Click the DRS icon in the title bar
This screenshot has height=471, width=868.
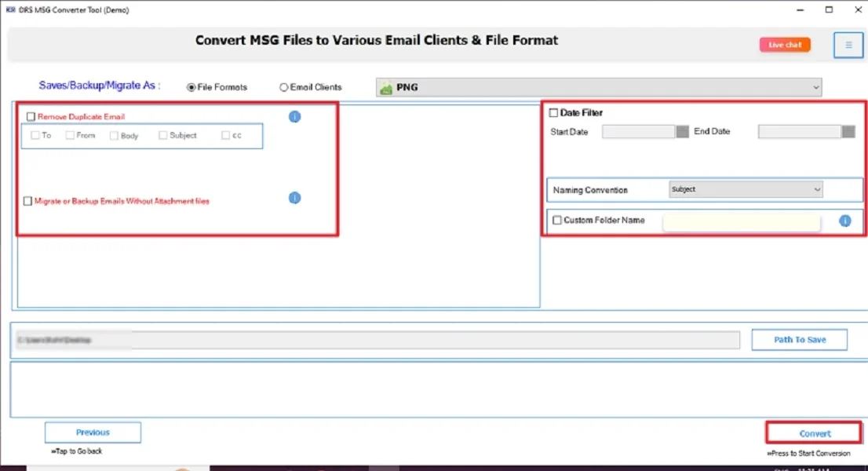click(10, 9)
